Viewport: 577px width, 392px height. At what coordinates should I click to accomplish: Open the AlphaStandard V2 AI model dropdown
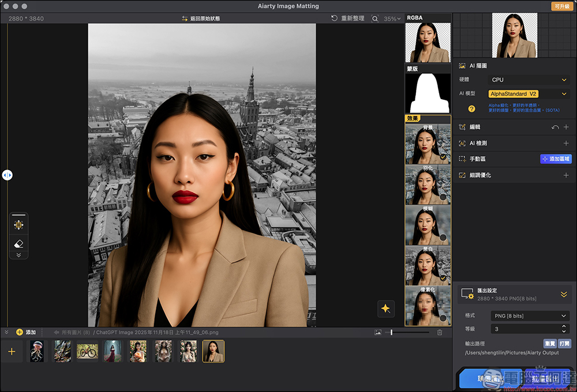[x=528, y=93]
